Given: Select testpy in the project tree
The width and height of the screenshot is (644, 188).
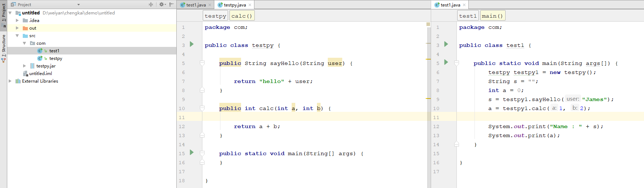Looking at the screenshot, I should coord(56,58).
